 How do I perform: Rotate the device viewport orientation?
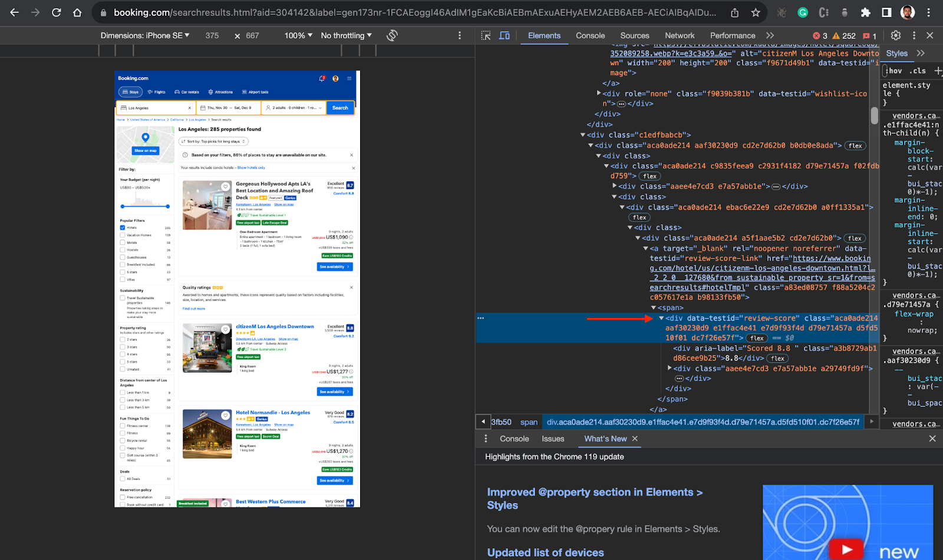[x=392, y=35]
